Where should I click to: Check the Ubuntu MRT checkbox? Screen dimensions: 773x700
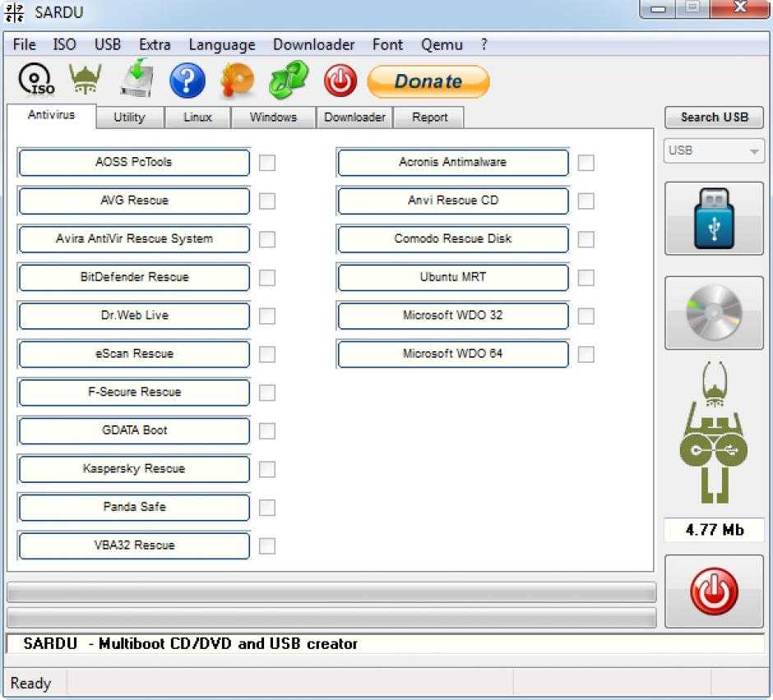[x=586, y=277]
